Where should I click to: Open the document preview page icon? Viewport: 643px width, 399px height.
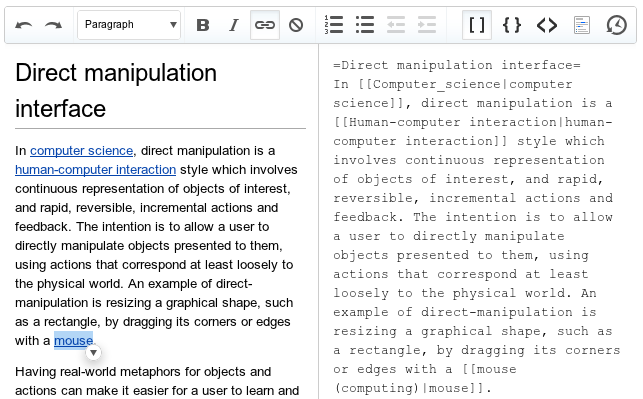point(582,25)
